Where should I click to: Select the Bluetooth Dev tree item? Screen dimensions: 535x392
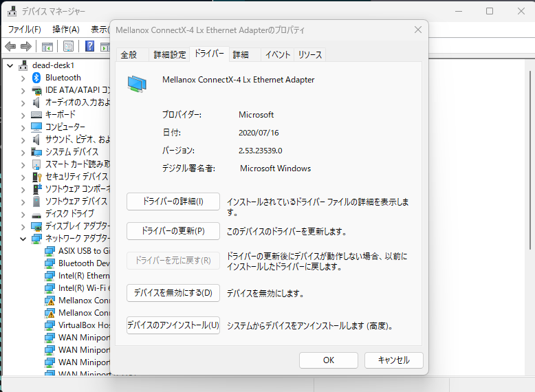(x=84, y=263)
